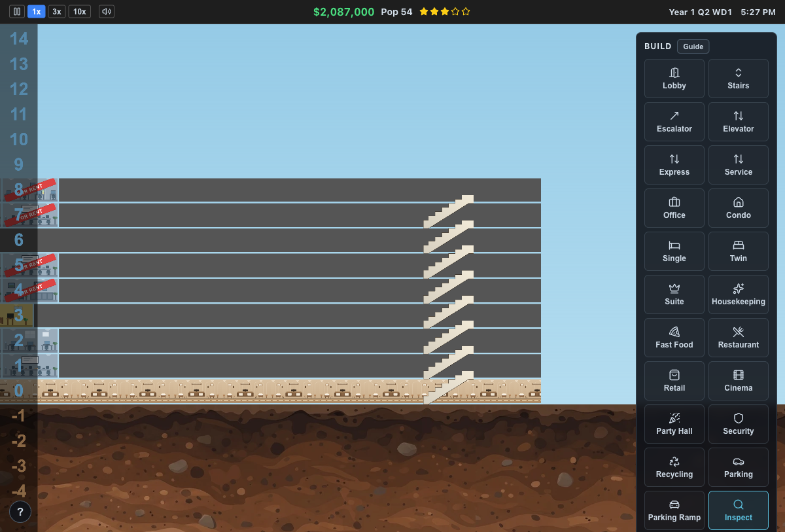Select the Suite room tool
This screenshot has width=785, height=532.
click(674, 294)
